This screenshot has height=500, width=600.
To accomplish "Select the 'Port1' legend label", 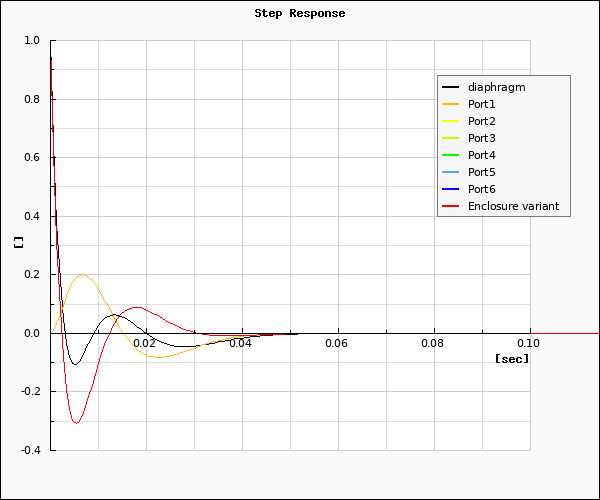I will 482,104.
